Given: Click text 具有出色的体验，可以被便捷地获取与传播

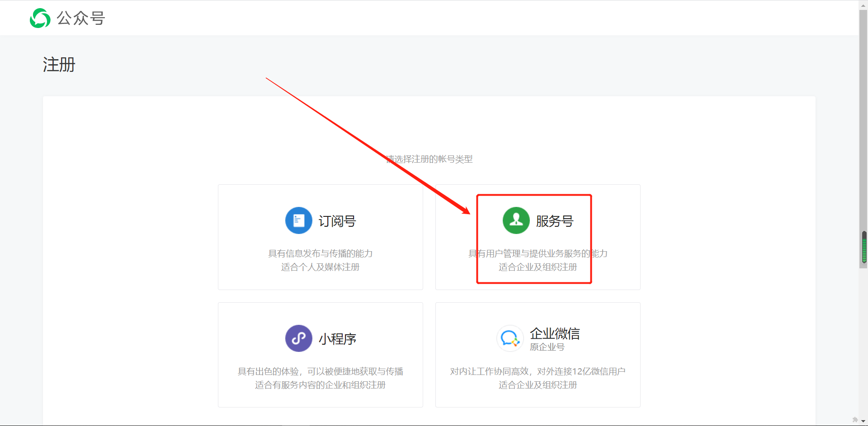Looking at the screenshot, I should click(321, 371).
